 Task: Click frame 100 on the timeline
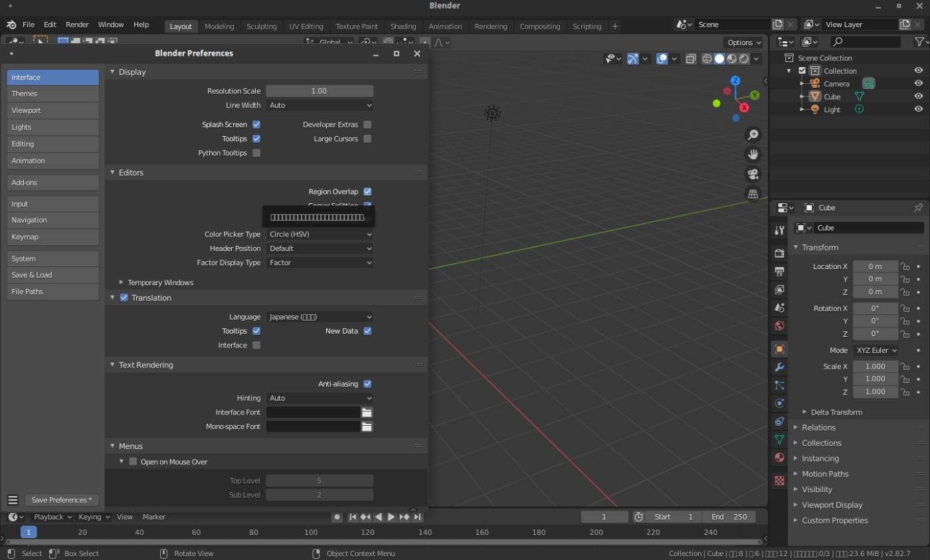click(x=311, y=532)
